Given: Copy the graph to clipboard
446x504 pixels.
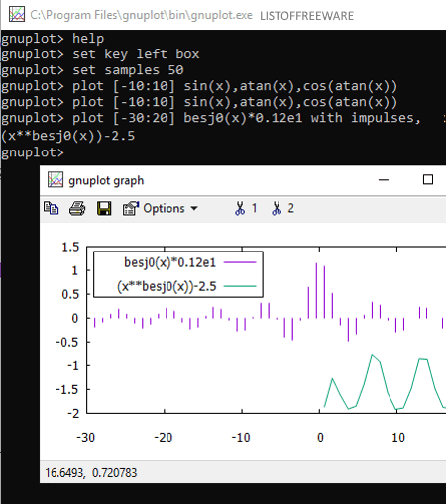Looking at the screenshot, I should tap(52, 209).
